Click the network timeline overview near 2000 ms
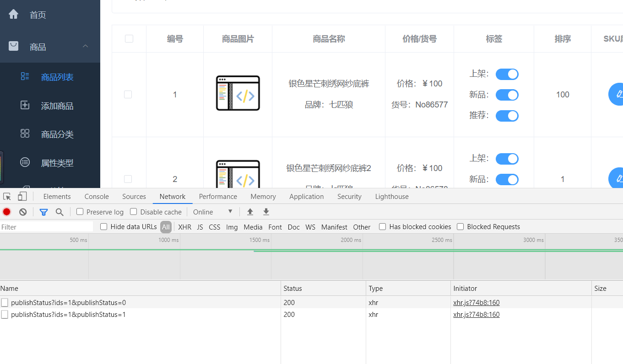The height and width of the screenshot is (364, 623). click(x=363, y=256)
